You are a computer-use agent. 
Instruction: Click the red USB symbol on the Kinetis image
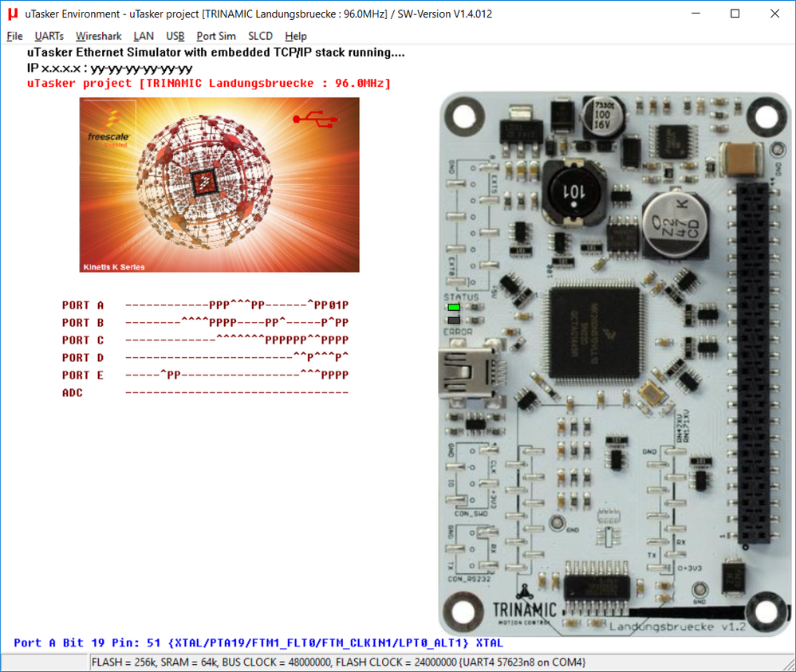[315, 119]
